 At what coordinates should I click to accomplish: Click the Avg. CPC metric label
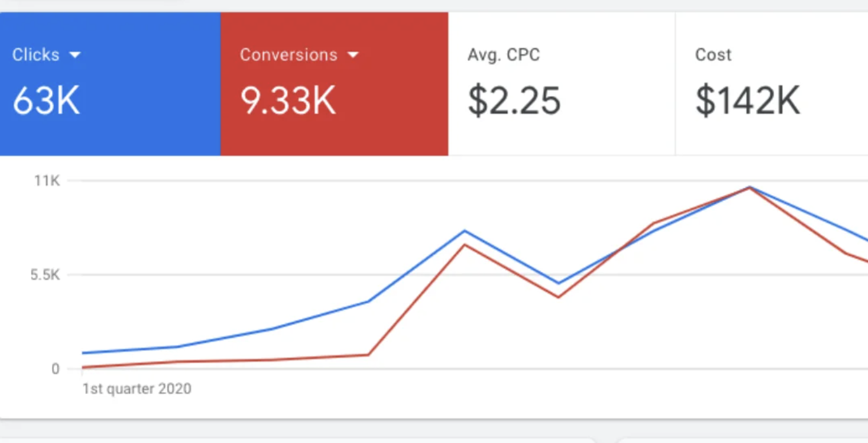503,55
